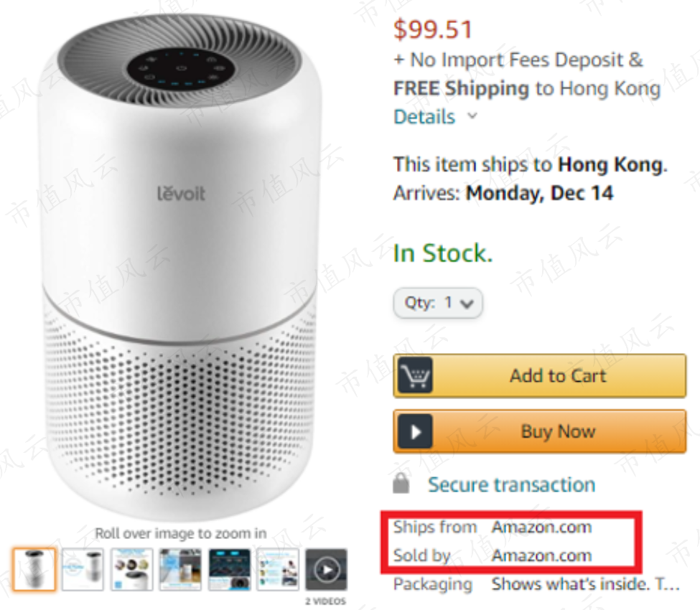Open the Secure transaction link

[x=511, y=484]
